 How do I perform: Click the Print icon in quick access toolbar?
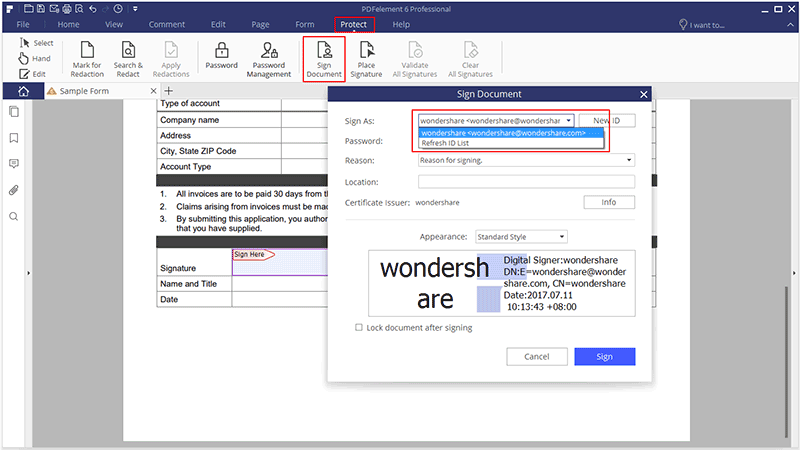tap(67, 9)
